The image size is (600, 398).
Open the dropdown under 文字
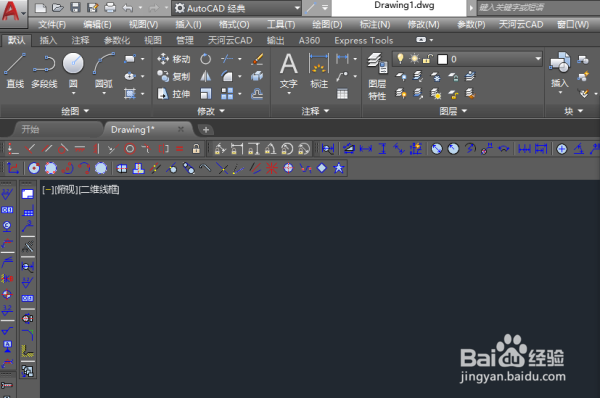tap(289, 93)
